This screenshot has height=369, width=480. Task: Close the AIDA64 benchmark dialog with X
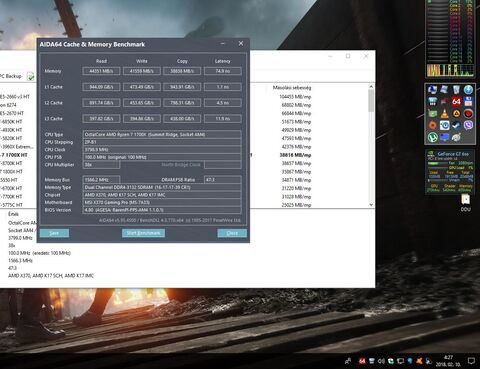241,44
